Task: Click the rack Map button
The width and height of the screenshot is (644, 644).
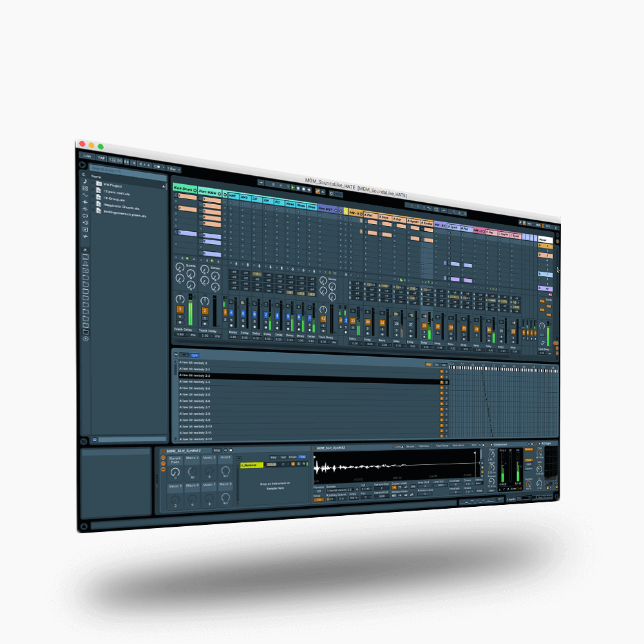Action: coord(217,451)
